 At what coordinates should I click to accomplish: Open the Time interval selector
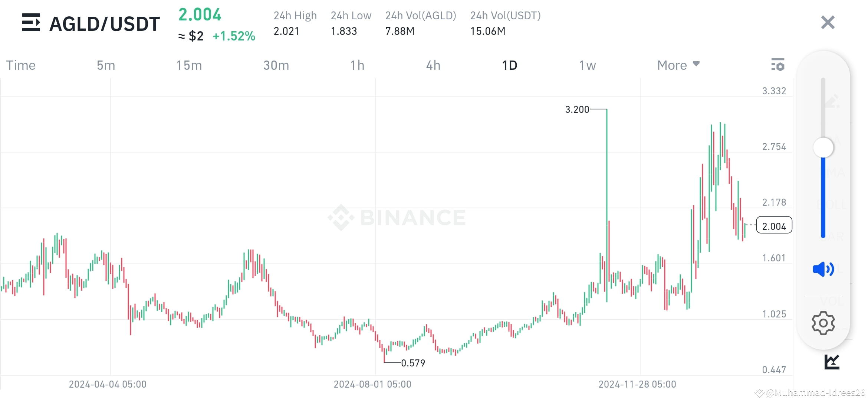point(20,65)
